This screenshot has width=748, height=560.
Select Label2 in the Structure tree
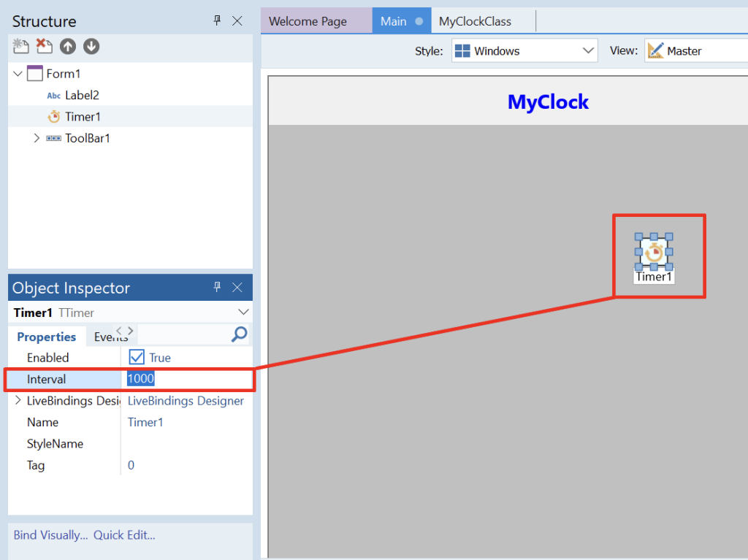tap(82, 95)
